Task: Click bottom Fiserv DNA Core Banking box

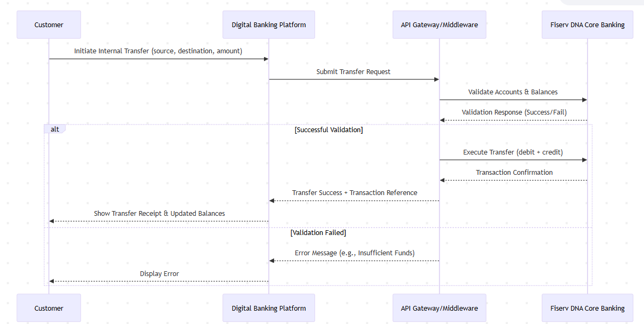Action: pyautogui.click(x=587, y=308)
